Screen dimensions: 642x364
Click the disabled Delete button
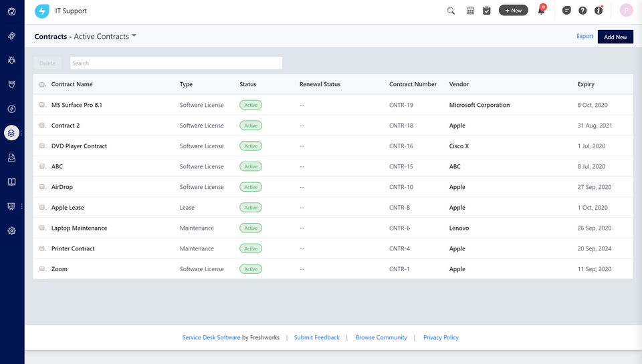[x=47, y=63]
